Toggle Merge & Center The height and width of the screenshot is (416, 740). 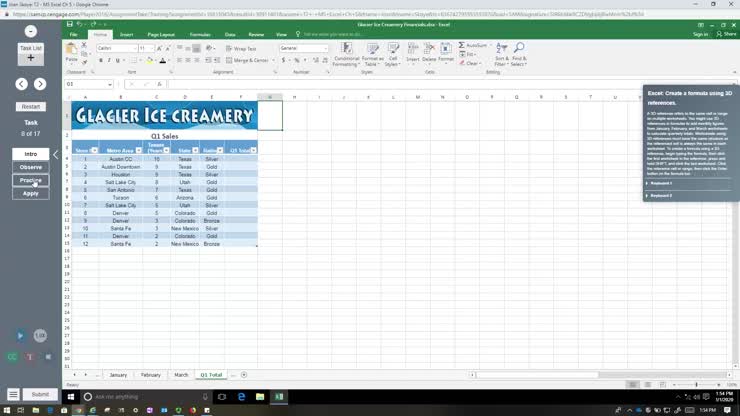click(247, 60)
